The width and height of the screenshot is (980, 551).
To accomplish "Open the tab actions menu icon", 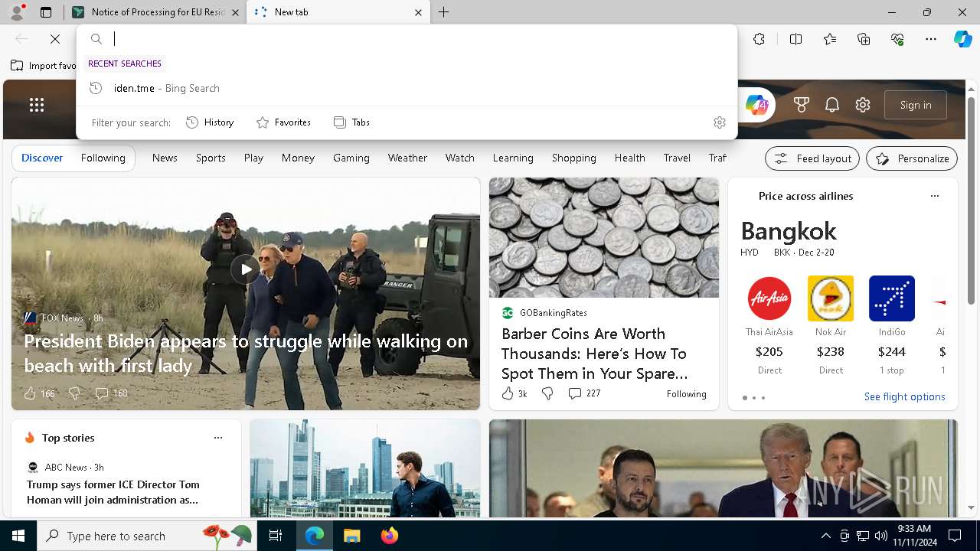I will 46,12.
